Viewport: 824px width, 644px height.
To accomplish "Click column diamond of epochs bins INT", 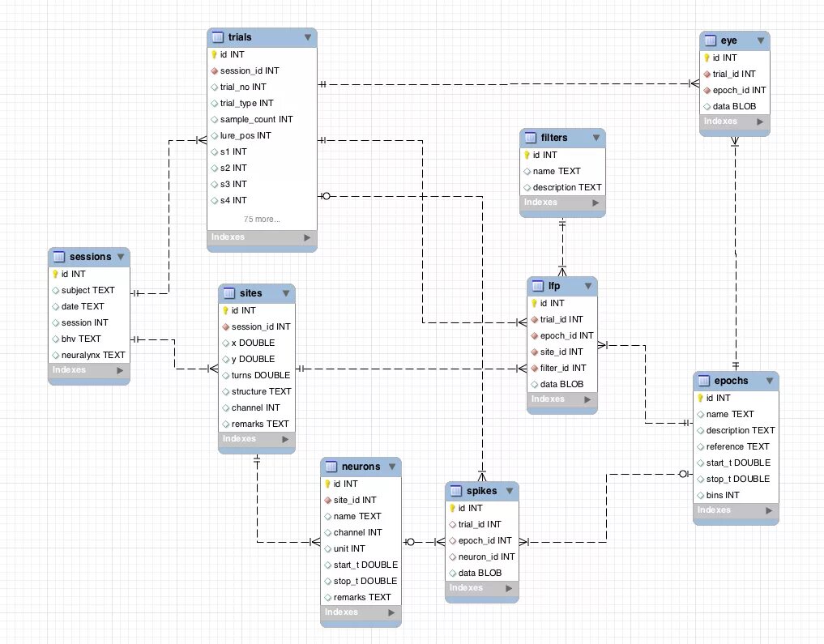I will tap(701, 495).
